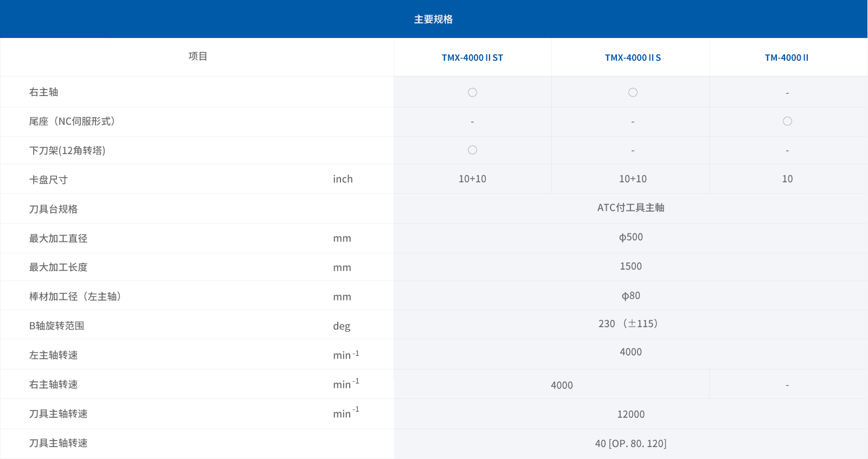Viewport: 868px width, 459px height.
Task: Click the dash for 下刀架 under TM-4000 II
Action: coord(787,151)
